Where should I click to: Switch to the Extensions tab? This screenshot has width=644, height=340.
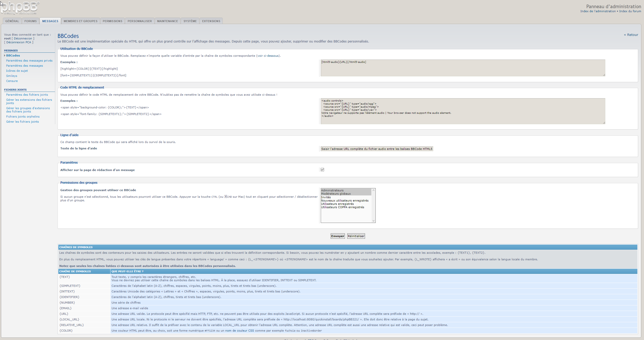click(211, 21)
